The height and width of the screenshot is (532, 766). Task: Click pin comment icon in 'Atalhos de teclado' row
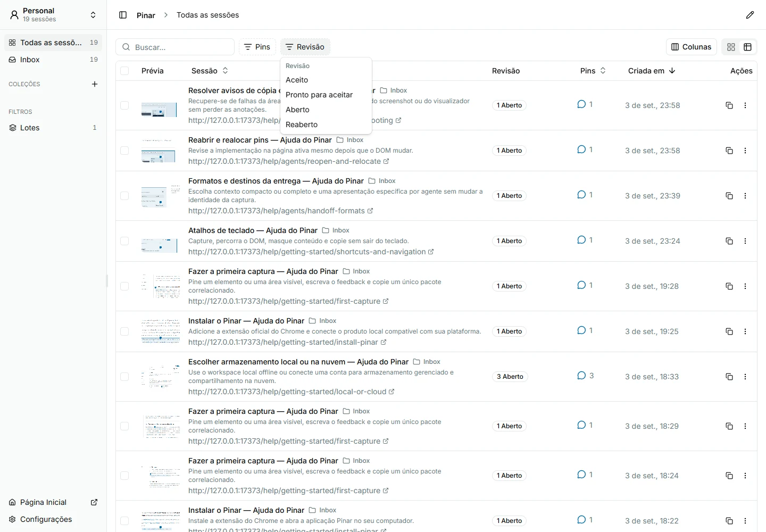(x=581, y=240)
